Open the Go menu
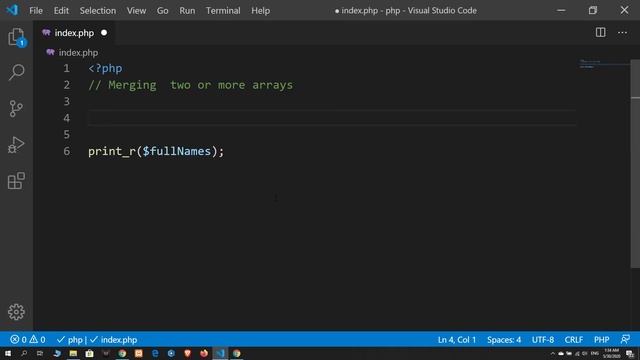 (162, 11)
